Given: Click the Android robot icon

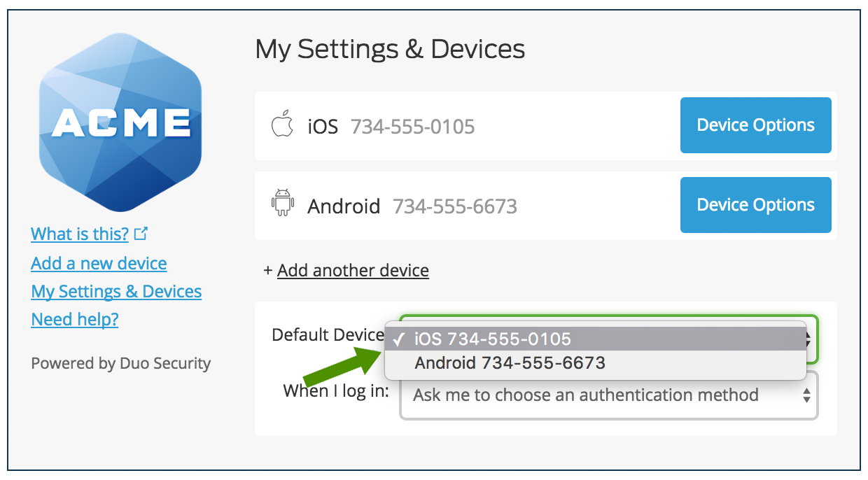Looking at the screenshot, I should click(282, 203).
